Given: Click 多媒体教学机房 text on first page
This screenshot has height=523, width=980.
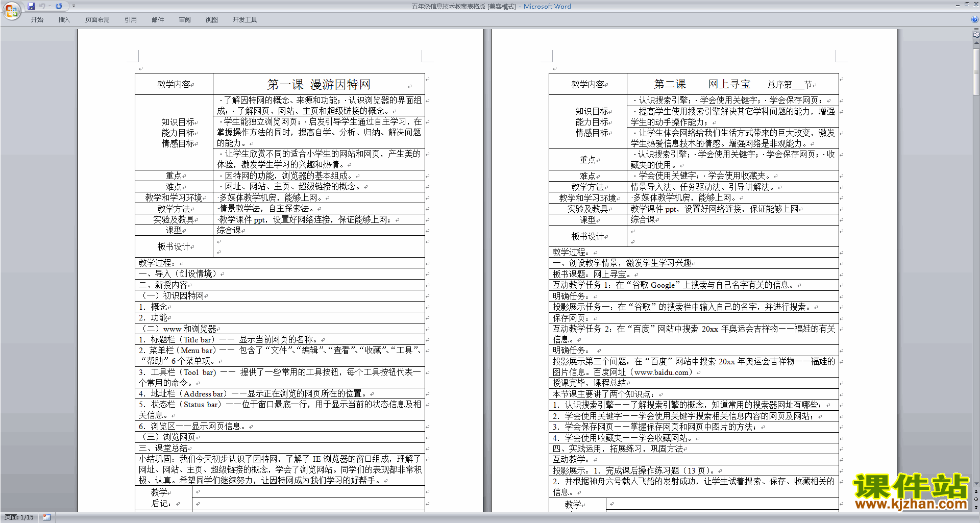Looking at the screenshot, I should tap(248, 197).
